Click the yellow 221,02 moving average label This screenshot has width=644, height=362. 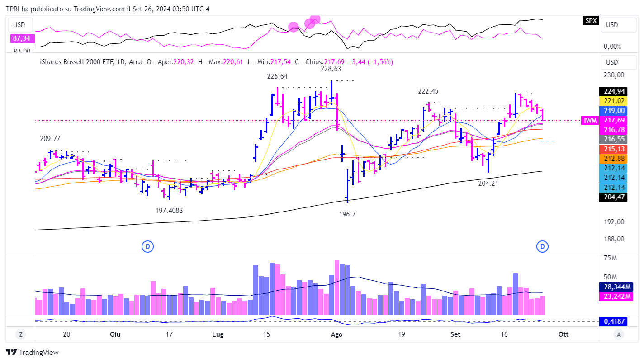click(x=612, y=101)
